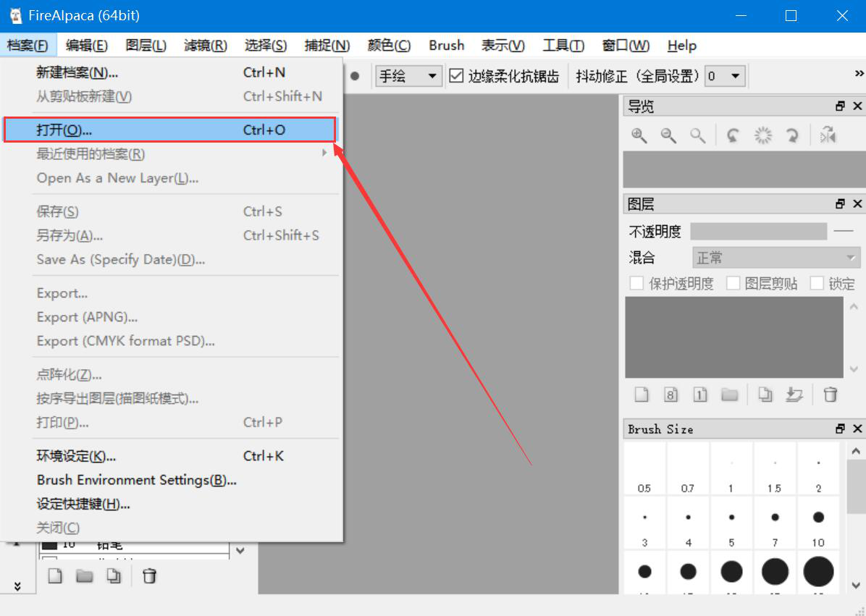Select 打开(O) menu item

tap(170, 130)
